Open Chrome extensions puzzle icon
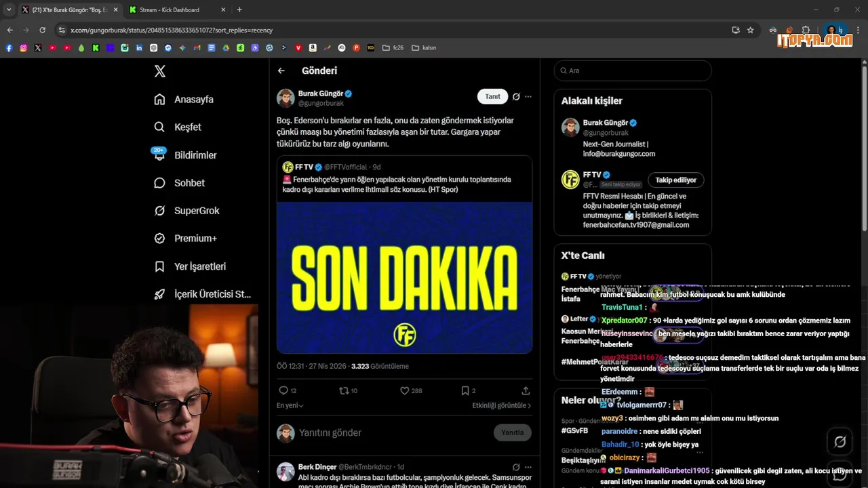Viewport: 868px width, 488px height. coord(806,30)
